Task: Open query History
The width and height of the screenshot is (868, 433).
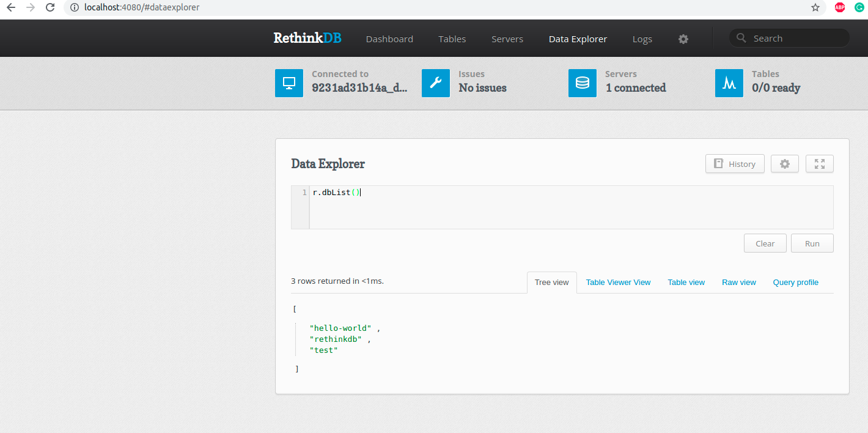Action: (735, 164)
